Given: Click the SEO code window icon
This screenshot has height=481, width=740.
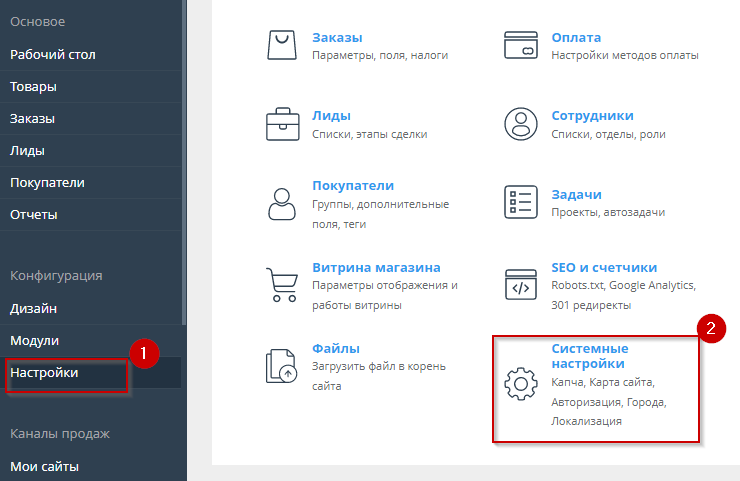Looking at the screenshot, I should [x=520, y=284].
